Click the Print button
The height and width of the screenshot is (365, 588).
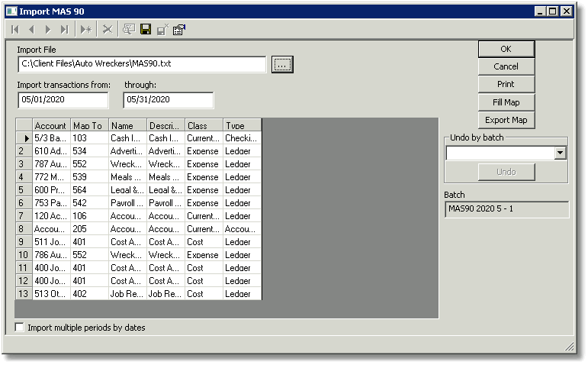[506, 84]
